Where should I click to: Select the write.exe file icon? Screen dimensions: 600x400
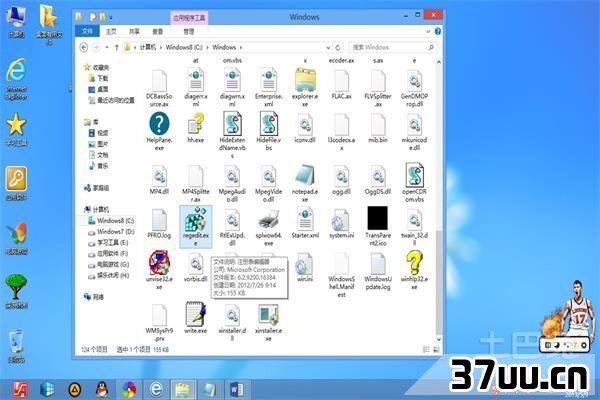tap(196, 314)
